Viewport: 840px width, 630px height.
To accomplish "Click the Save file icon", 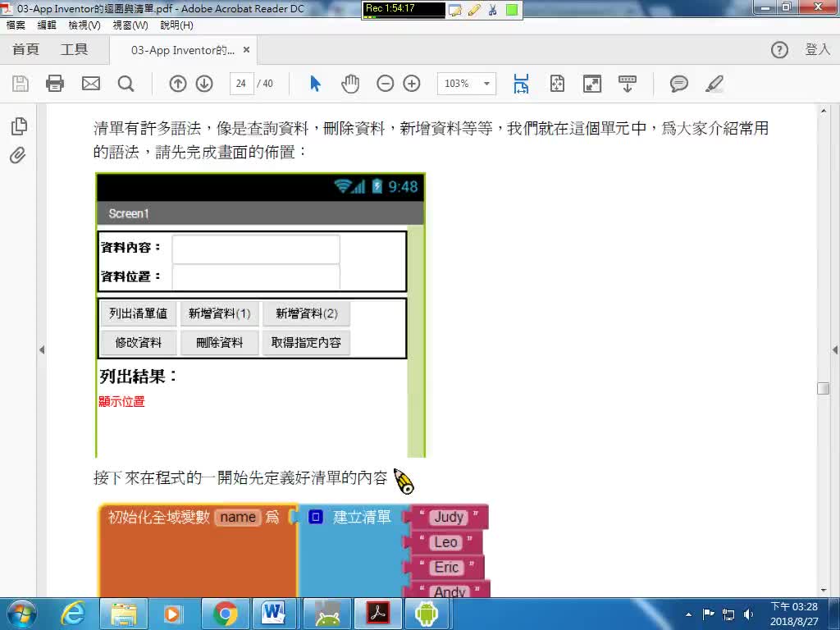I will pyautogui.click(x=21, y=84).
